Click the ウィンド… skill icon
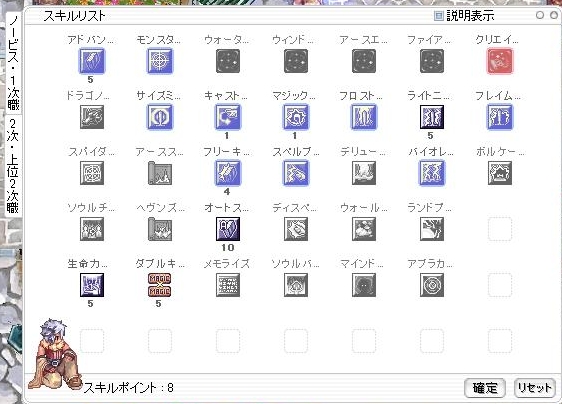 [x=296, y=61]
